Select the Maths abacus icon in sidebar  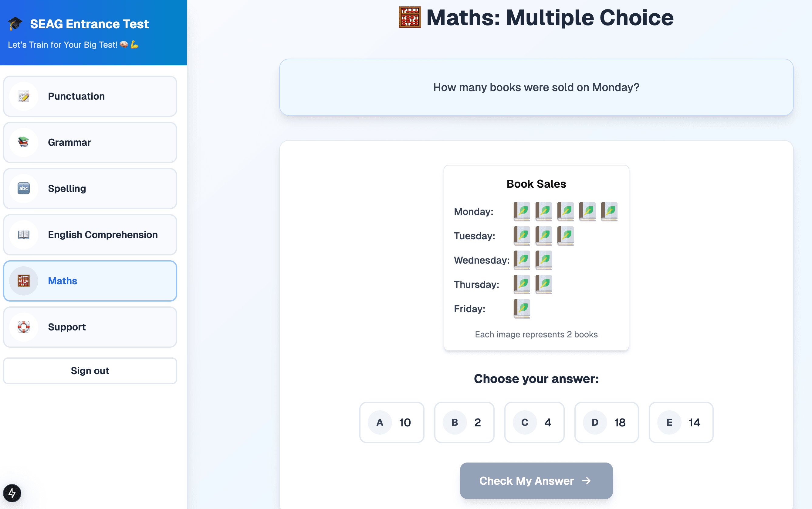click(x=23, y=281)
